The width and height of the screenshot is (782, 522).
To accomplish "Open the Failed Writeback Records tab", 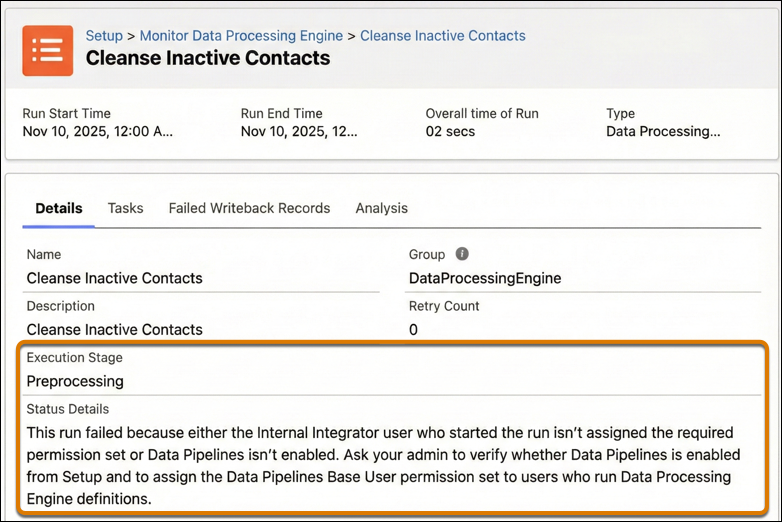I will click(249, 208).
